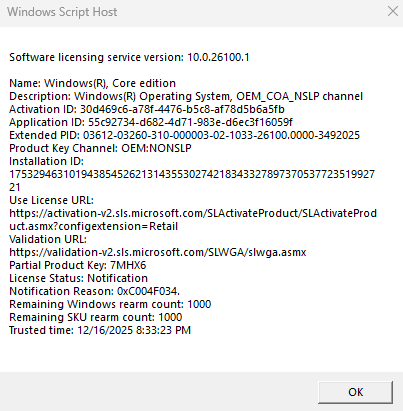Click the Remaining SKU rearm count line
The height and width of the screenshot is (411, 403).
coord(96,317)
